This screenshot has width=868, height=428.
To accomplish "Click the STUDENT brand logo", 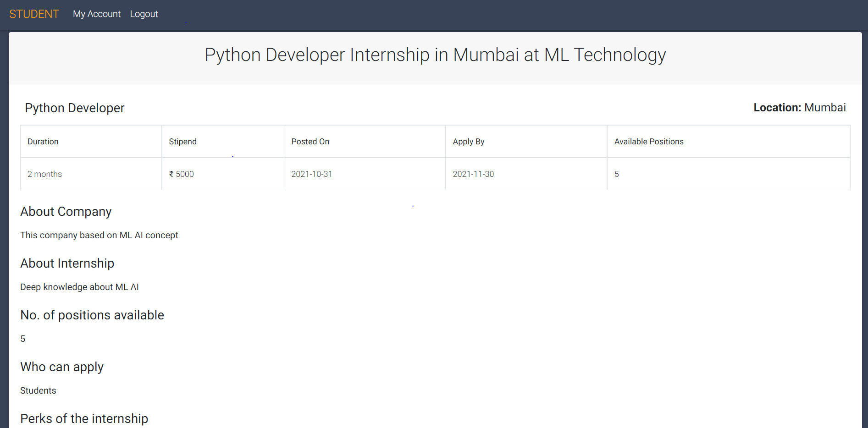I will click(34, 14).
